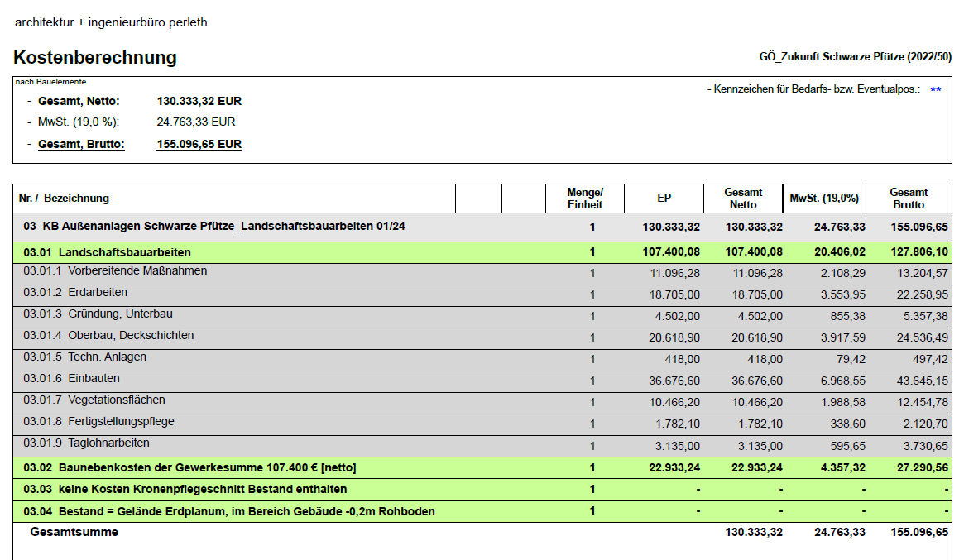Click Brutto cell '13.204,57' of Vorbereitende Maßnahmen
The image size is (964, 560).
922,274
